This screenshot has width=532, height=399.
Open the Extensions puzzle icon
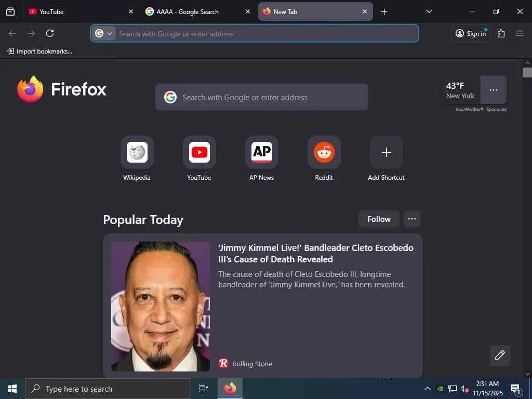501,33
